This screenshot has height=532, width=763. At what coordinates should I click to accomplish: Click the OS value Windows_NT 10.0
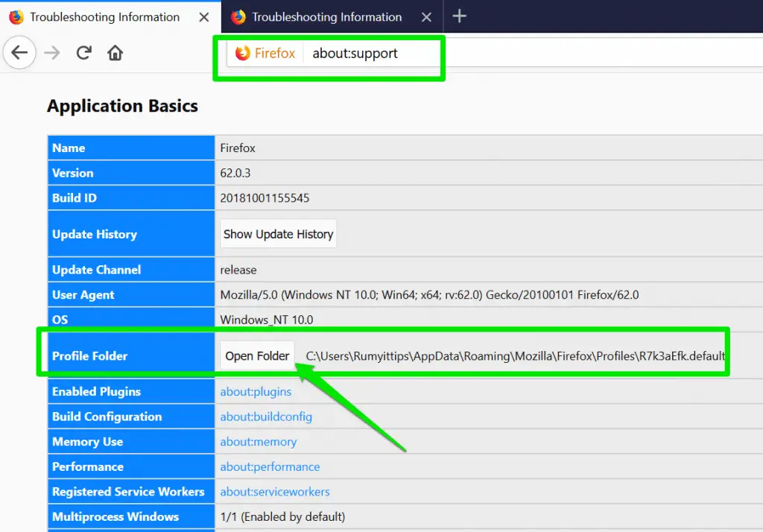[266, 320]
